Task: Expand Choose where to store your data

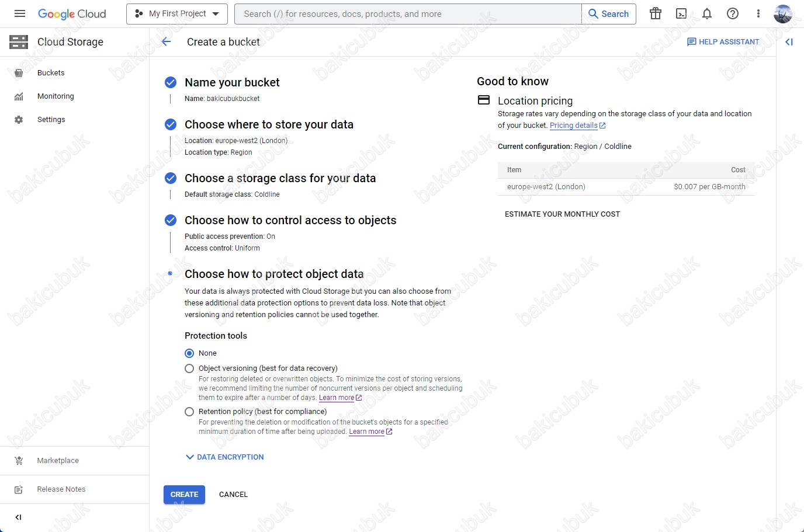Action: tap(269, 124)
